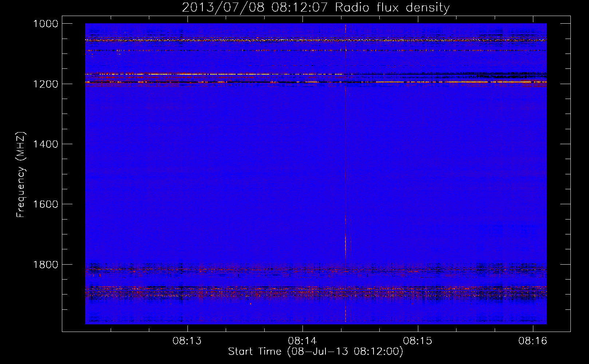Viewport: 589px width, 364px height.
Task: Click the 08:14 time tick label
Action: pyautogui.click(x=303, y=341)
